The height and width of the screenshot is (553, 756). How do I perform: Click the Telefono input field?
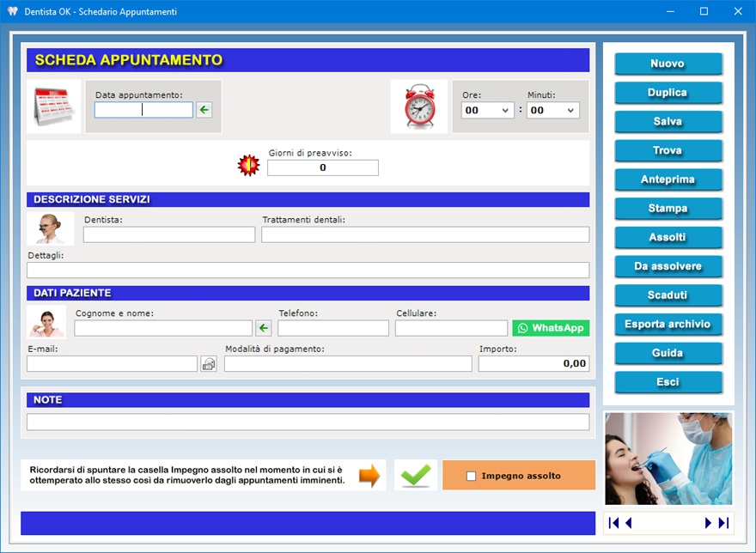point(333,328)
